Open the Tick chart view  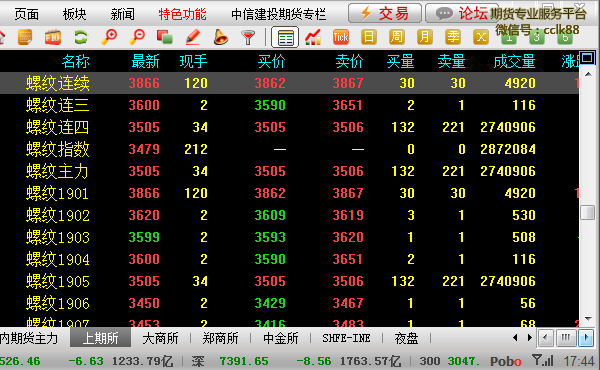coord(341,37)
